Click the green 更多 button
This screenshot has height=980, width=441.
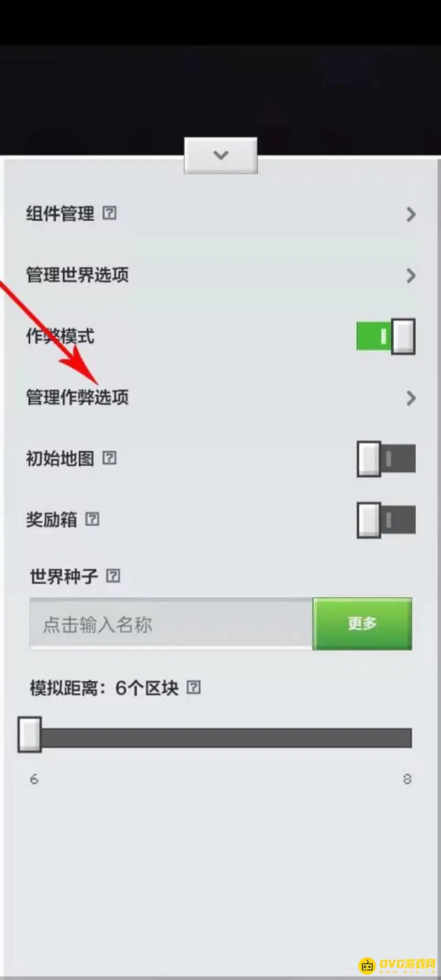tap(362, 623)
